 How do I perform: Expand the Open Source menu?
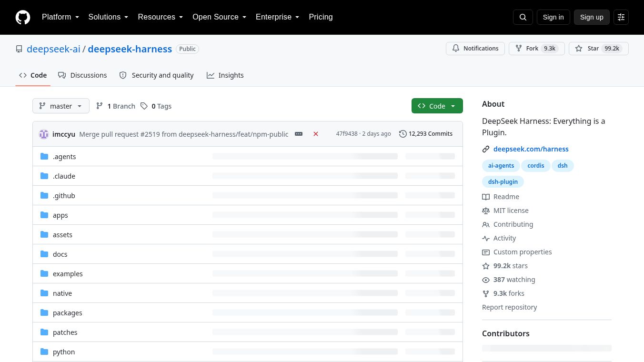point(220,17)
